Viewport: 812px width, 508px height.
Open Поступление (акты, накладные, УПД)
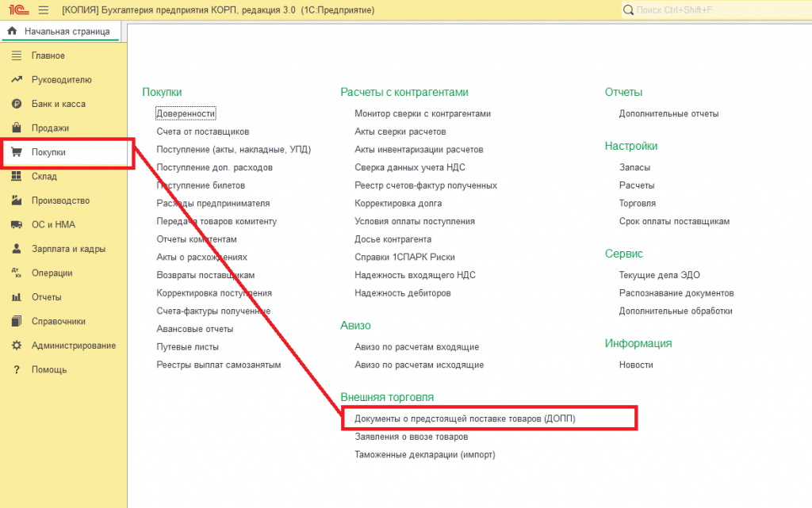pyautogui.click(x=234, y=150)
